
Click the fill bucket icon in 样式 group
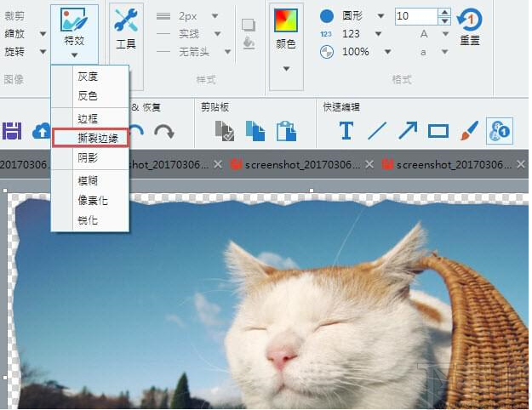[249, 43]
